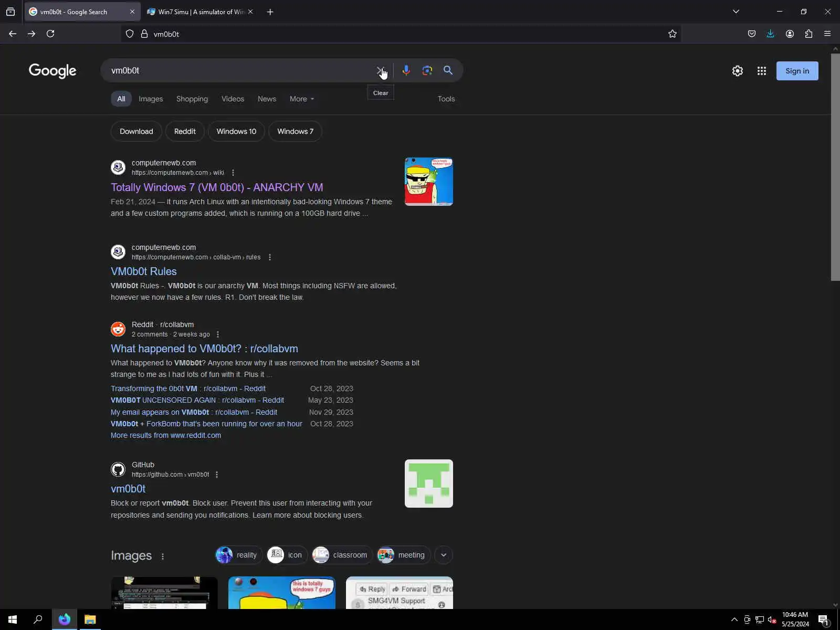This screenshot has height=630, width=840.
Task: Open Windows notification center
Action: (824, 619)
